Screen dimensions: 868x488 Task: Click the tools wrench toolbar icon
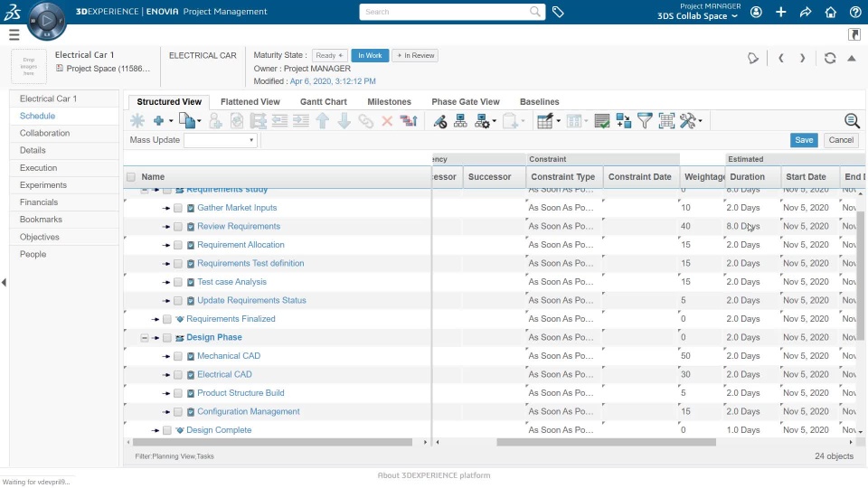(x=687, y=120)
